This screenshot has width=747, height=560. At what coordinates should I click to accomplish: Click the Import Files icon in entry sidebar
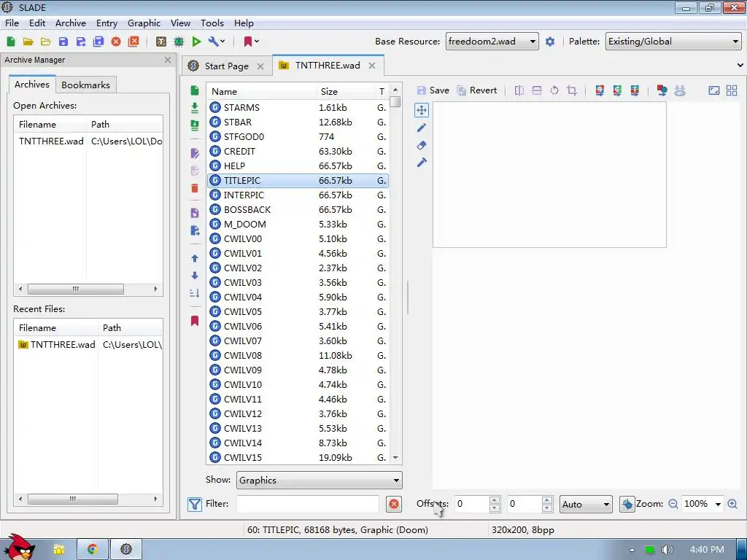click(194, 108)
